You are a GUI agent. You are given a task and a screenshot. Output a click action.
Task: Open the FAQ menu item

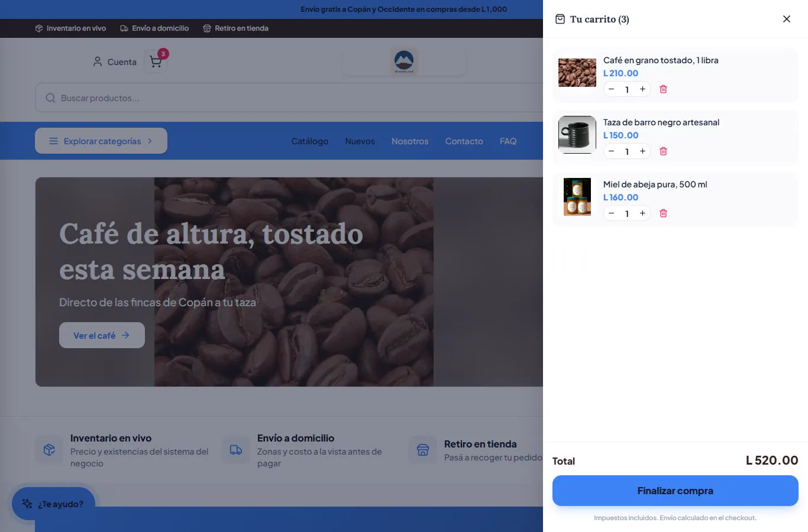[508, 141]
